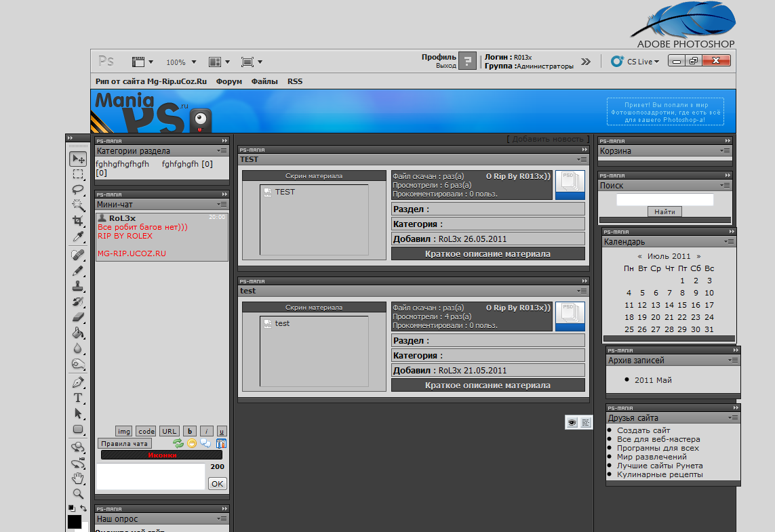
Task: Select the Move tool
Action: tap(78, 159)
